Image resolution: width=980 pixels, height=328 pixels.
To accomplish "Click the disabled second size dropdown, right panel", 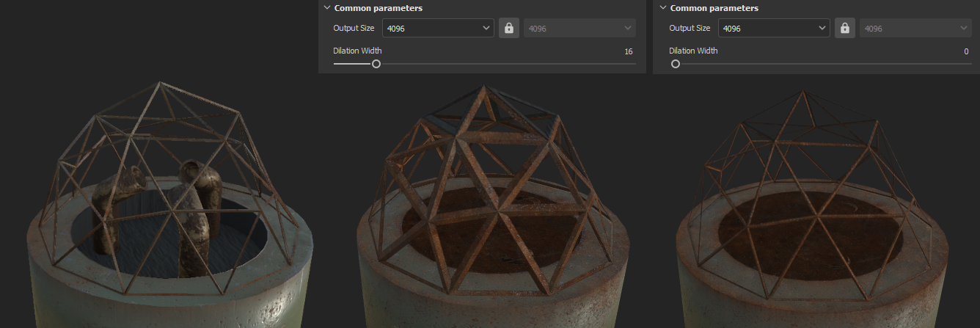I will [915, 28].
